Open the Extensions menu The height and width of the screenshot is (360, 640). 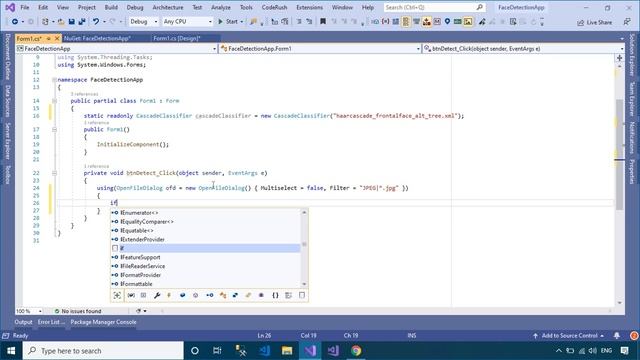(309, 7)
